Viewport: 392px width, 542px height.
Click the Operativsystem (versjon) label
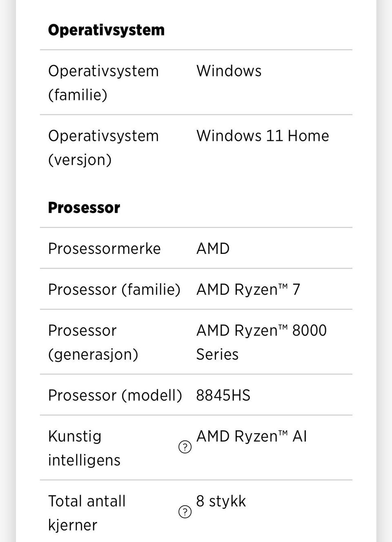(x=103, y=148)
